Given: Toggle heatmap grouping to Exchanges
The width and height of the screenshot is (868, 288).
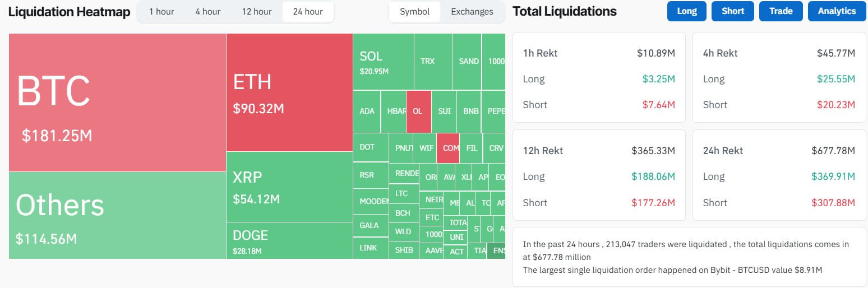Looking at the screenshot, I should pos(472,12).
